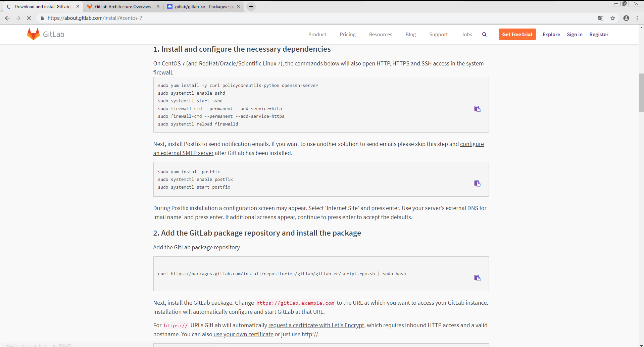Screen dimensions: 644x347
Task: Click 'Add the GitLab package repository.' text
Action: (197, 247)
